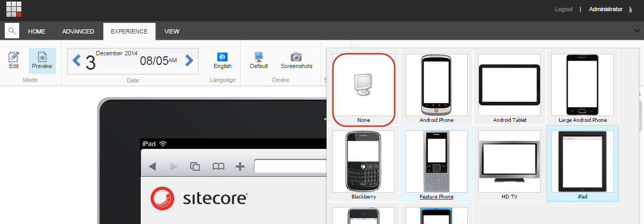Screen dimensions: 644x224
Task: Click the 08/05 AM time value
Action: coord(158,61)
